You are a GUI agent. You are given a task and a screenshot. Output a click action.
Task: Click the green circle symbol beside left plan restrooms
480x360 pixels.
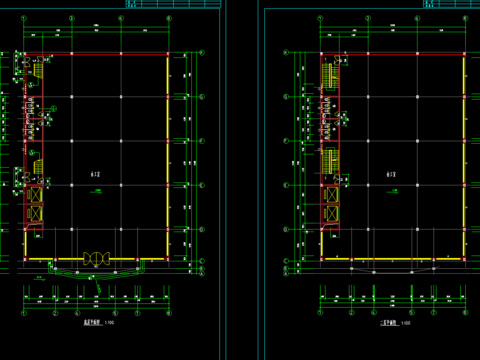click(54, 108)
